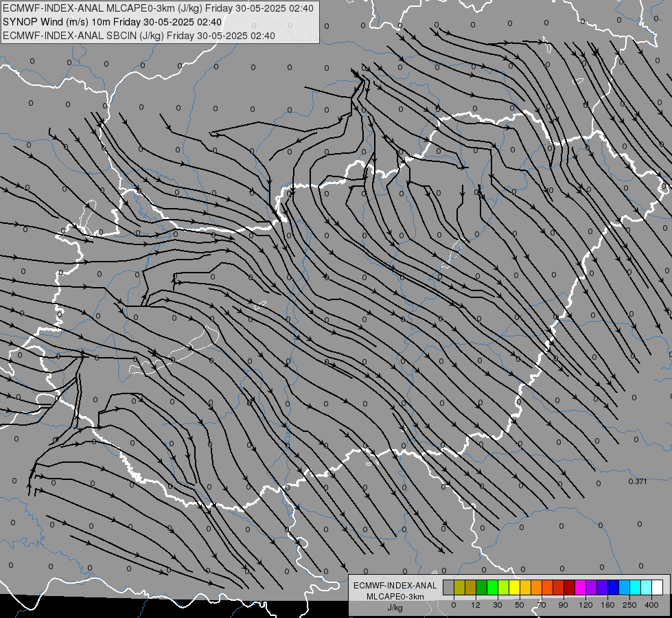The width and height of the screenshot is (672, 618).
Task: Click the 50 tick label in legend
Action: click(x=520, y=605)
